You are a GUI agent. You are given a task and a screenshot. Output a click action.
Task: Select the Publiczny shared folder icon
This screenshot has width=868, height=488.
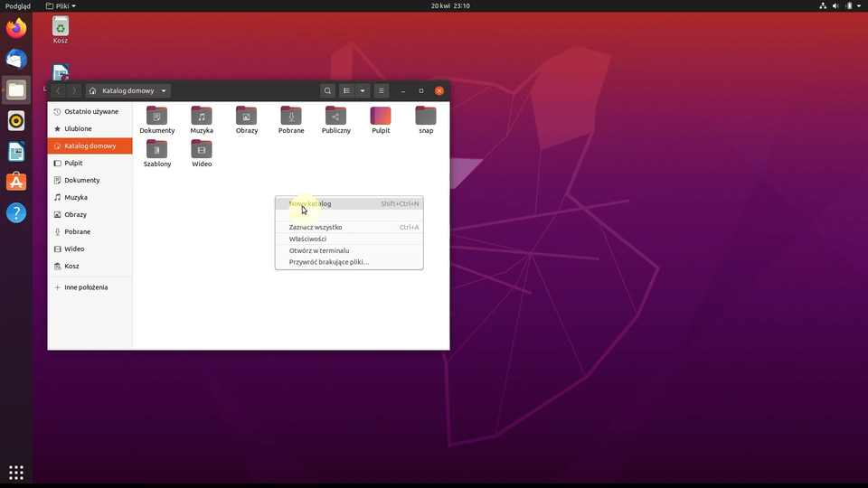coord(335,116)
